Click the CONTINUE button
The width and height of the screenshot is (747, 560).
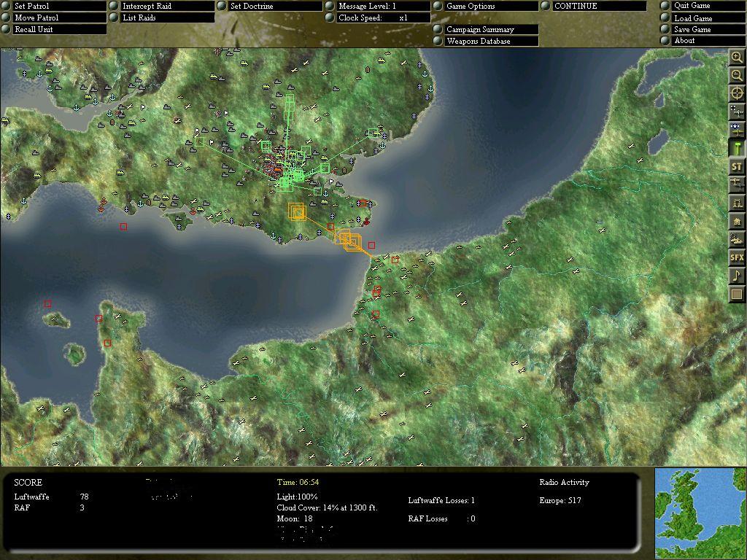click(x=594, y=6)
